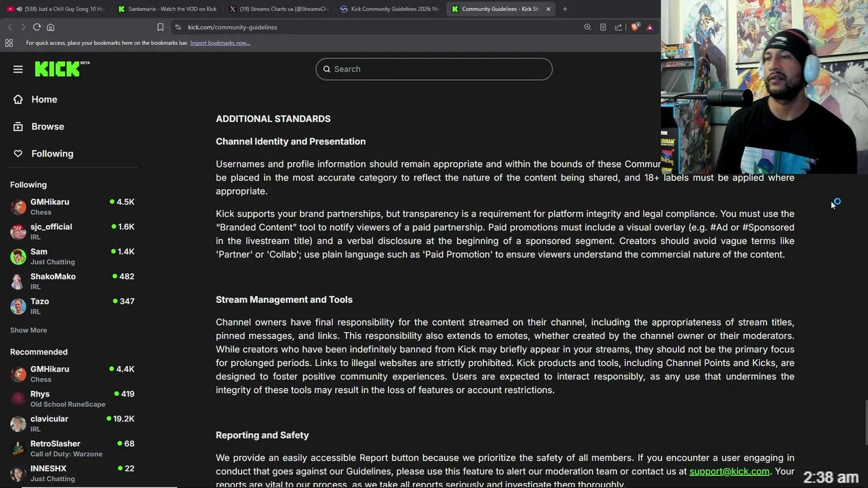Click Channel Identity and Presentation heading
The height and width of the screenshot is (488, 868).
[290, 142]
